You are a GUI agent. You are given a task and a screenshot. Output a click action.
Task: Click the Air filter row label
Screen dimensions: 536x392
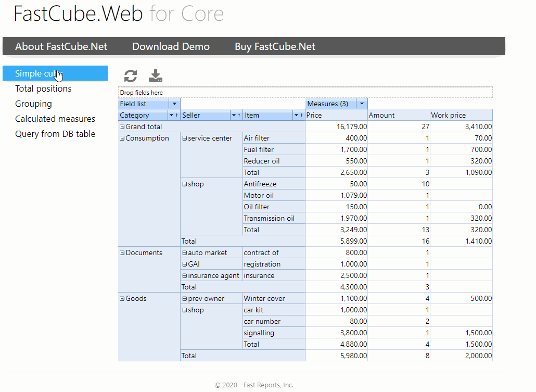274,138
